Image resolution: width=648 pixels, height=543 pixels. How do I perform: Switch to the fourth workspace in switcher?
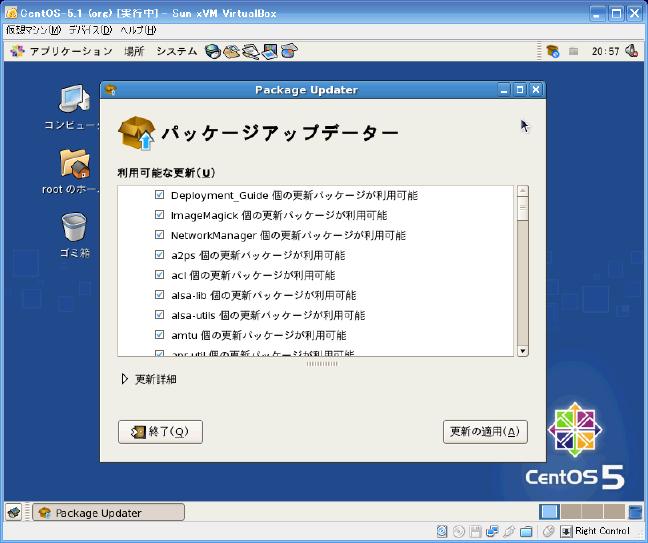(x=614, y=512)
